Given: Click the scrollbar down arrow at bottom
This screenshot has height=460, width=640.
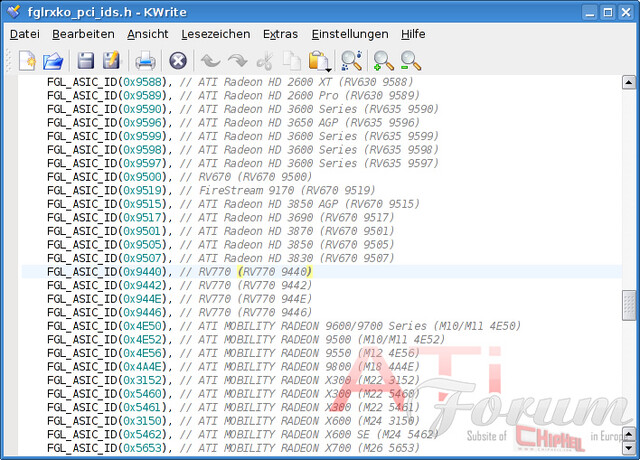Looking at the screenshot, I should click(629, 448).
